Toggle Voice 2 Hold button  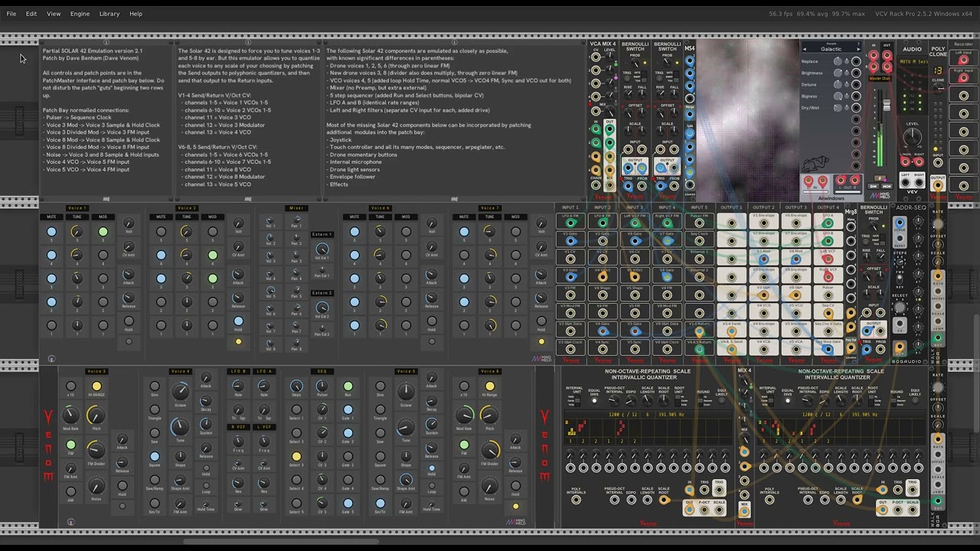[238, 322]
